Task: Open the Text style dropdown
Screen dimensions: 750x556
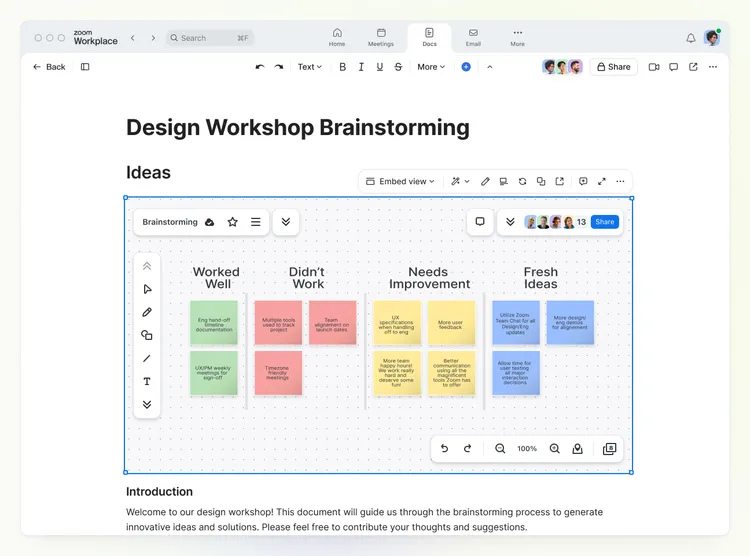Action: 309,67
